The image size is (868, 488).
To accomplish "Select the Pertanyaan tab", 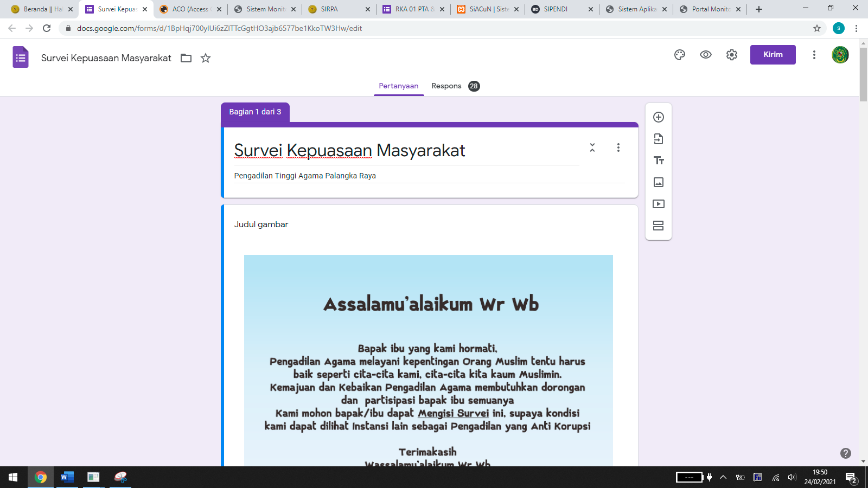I will [399, 86].
